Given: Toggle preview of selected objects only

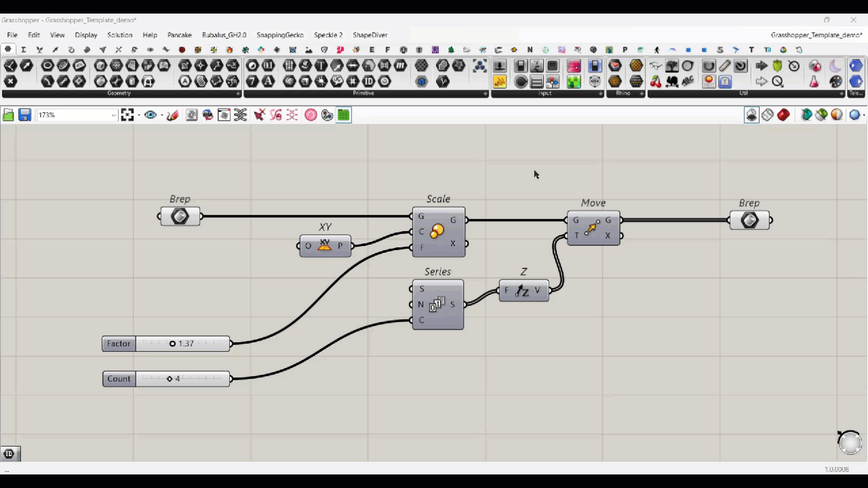Looking at the screenshot, I should [x=806, y=115].
